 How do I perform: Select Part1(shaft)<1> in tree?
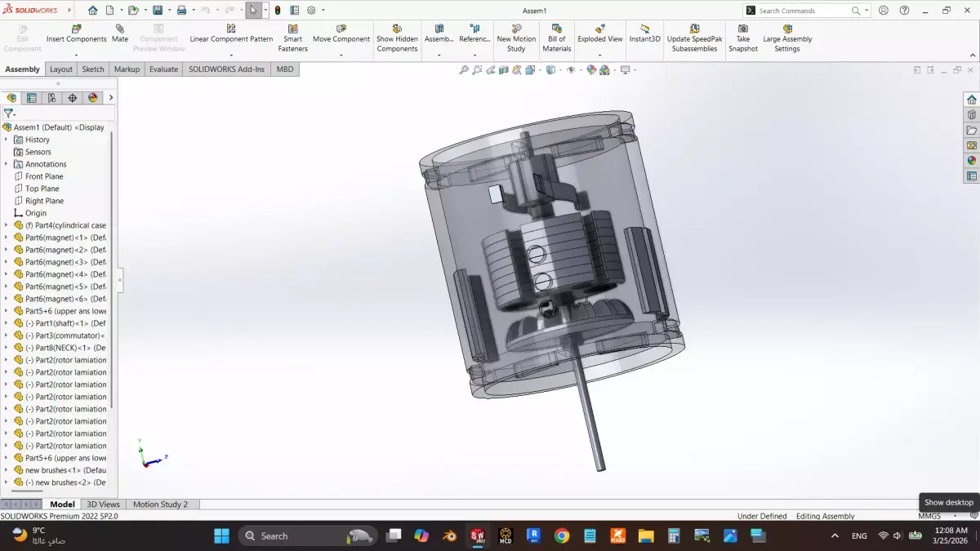65,323
